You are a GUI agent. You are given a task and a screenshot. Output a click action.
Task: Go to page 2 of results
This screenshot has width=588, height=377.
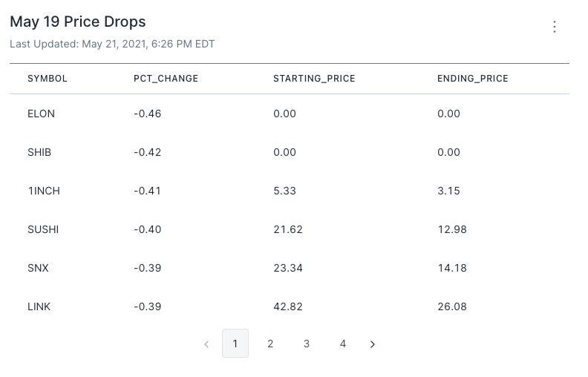pyautogui.click(x=270, y=344)
